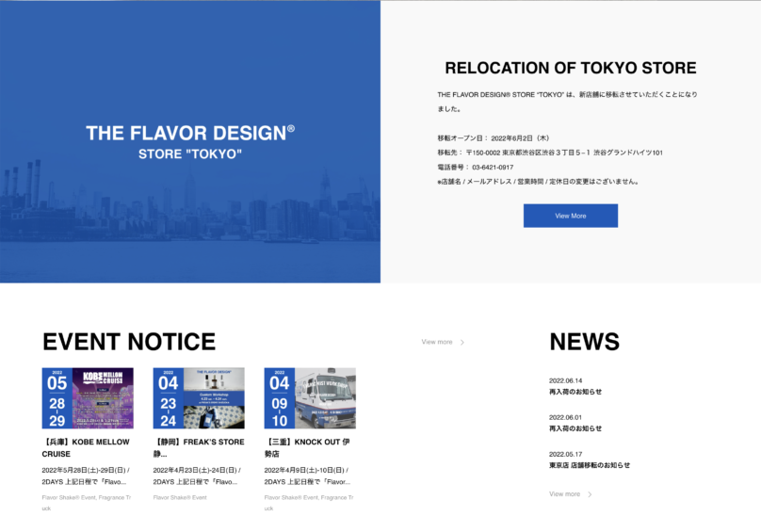Open the 【三重】KNOCK OUT 伊勢店 title
761x532 pixels.
[x=307, y=447]
